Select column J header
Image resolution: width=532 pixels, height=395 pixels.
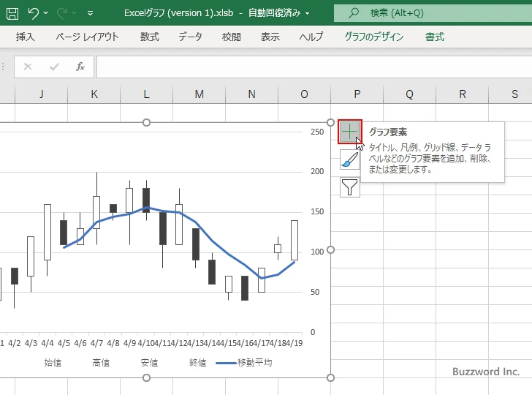(42, 94)
